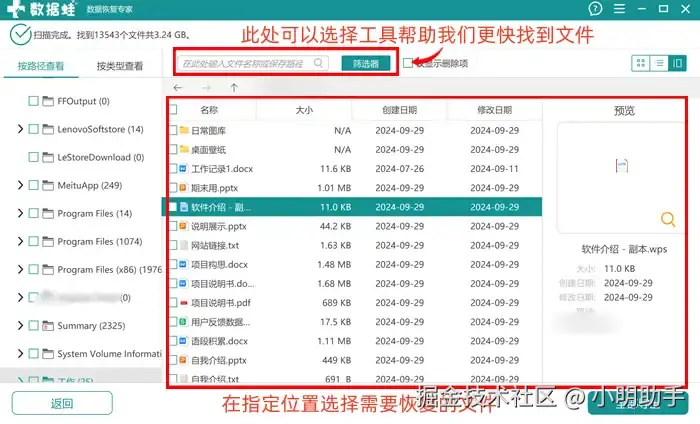The height and width of the screenshot is (424, 700).
Task: Click the 筛选器 filter button
Action: point(366,63)
